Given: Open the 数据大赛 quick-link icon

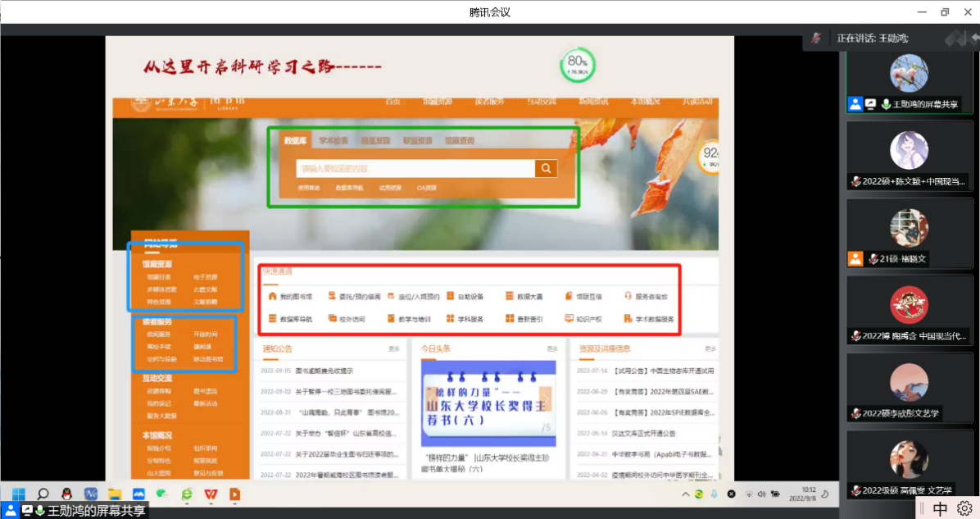Looking at the screenshot, I should click(509, 296).
